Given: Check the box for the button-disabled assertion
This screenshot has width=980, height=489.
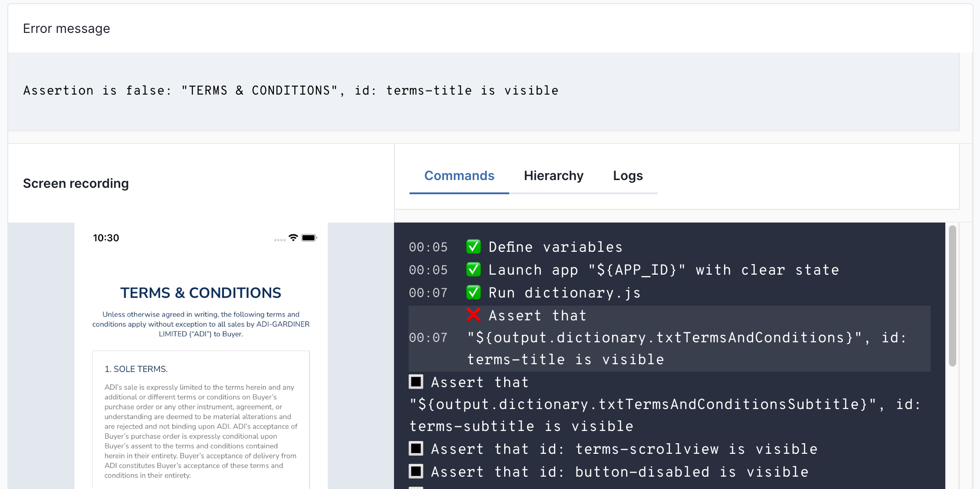Looking at the screenshot, I should pos(416,472).
